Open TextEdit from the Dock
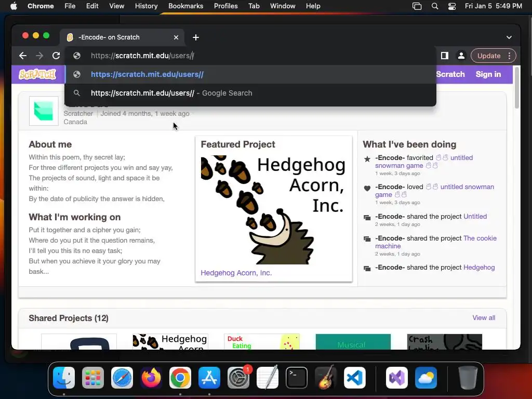Image resolution: width=532 pixels, height=399 pixels. pos(268,378)
